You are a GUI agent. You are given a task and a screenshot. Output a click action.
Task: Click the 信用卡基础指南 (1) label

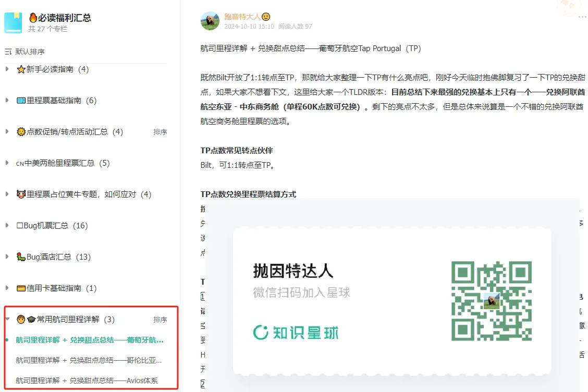(62, 288)
